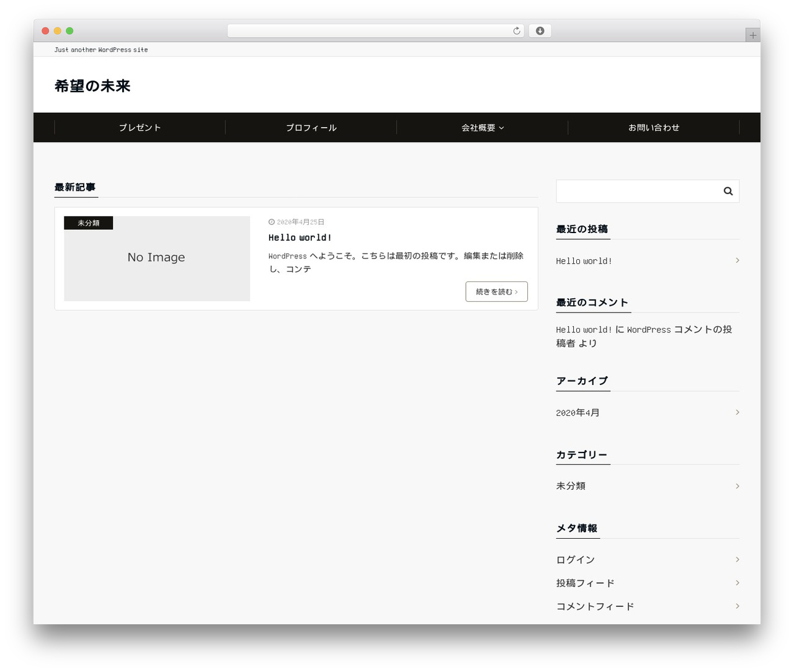Click the 最新記事 section heading

pyautogui.click(x=75, y=187)
